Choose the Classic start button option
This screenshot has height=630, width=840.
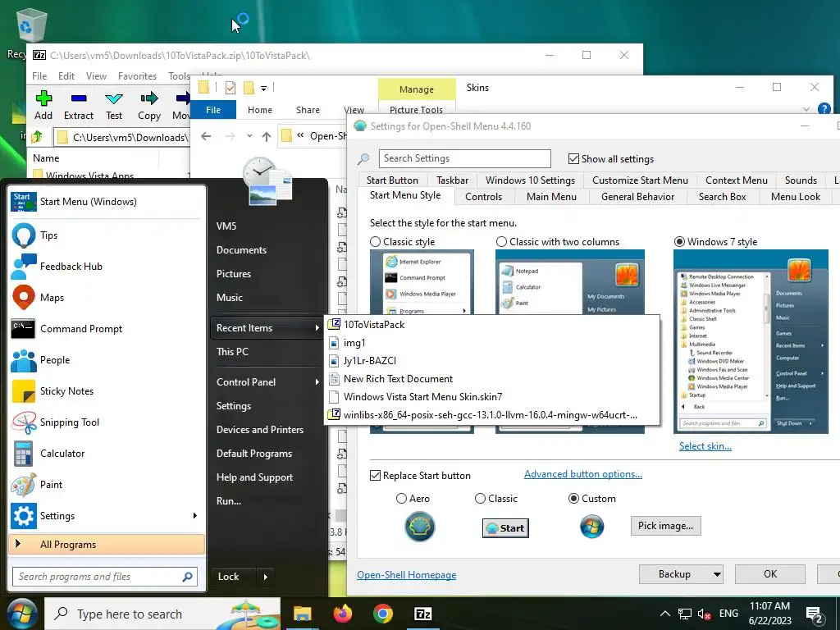(x=480, y=498)
